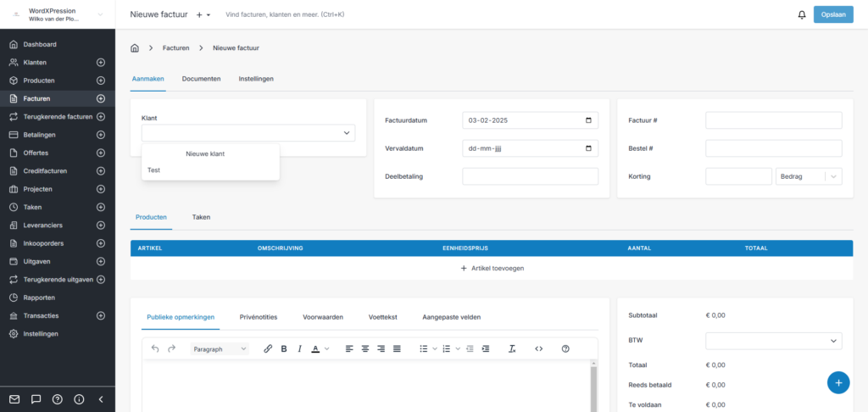Open the Voorwaarden tab

pos(323,317)
